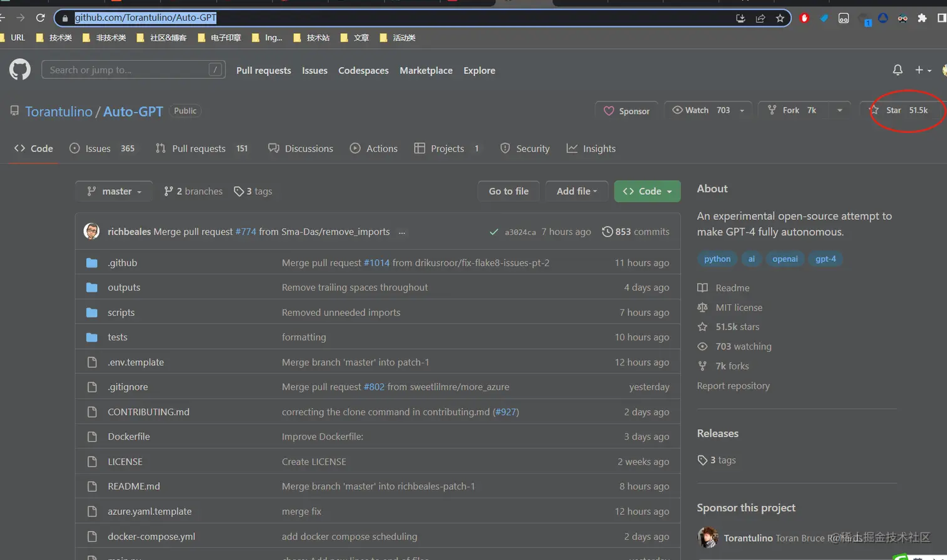Switch to the Code tab
Image resolution: width=947 pixels, height=560 pixels.
tap(34, 148)
